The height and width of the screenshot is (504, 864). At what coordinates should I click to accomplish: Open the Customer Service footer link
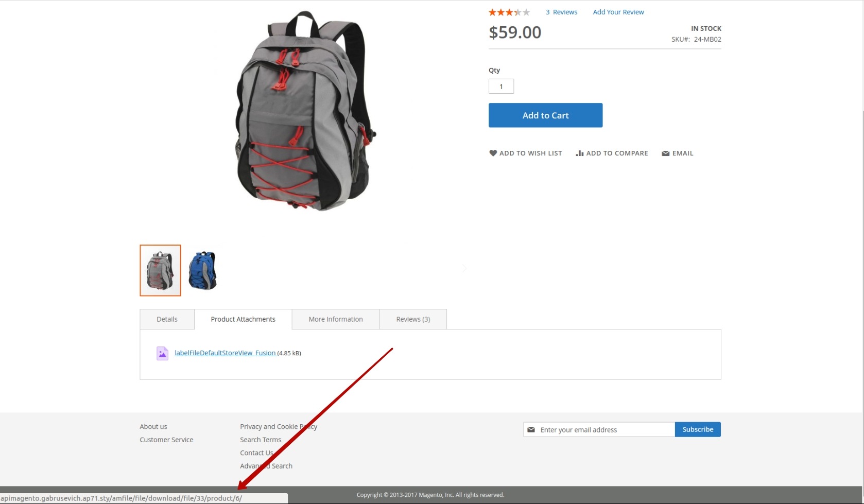(166, 440)
